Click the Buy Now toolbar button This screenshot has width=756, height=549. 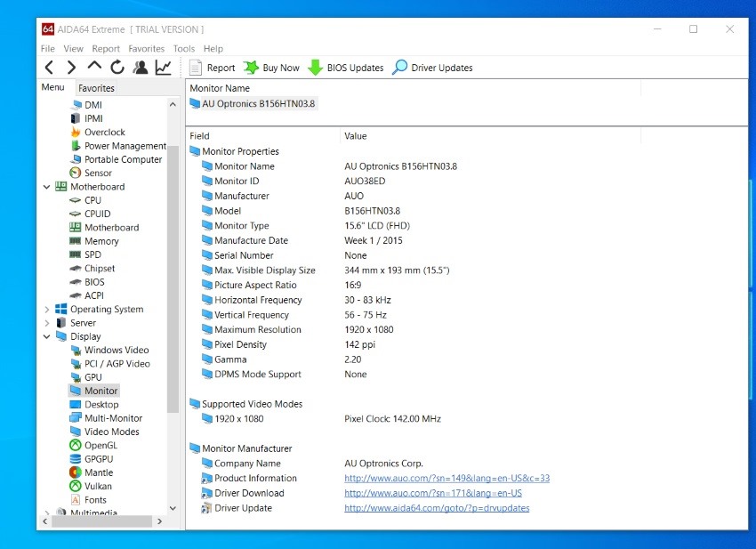click(x=271, y=68)
